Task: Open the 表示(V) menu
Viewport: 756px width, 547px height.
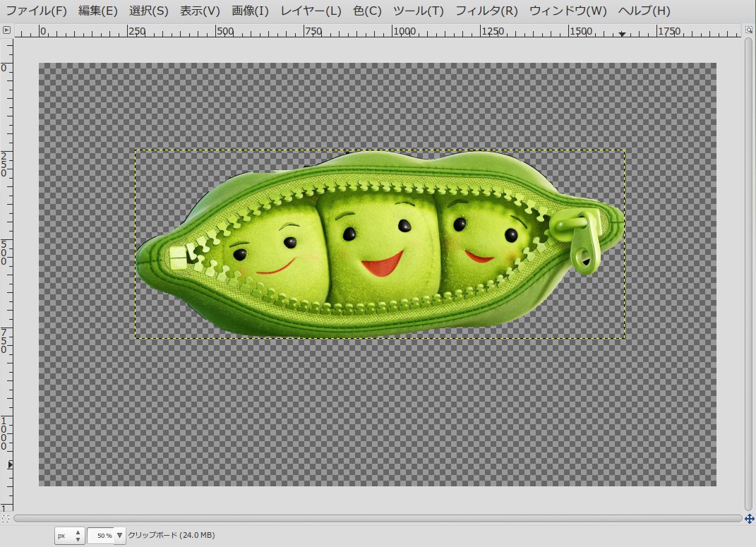Action: pos(200,11)
